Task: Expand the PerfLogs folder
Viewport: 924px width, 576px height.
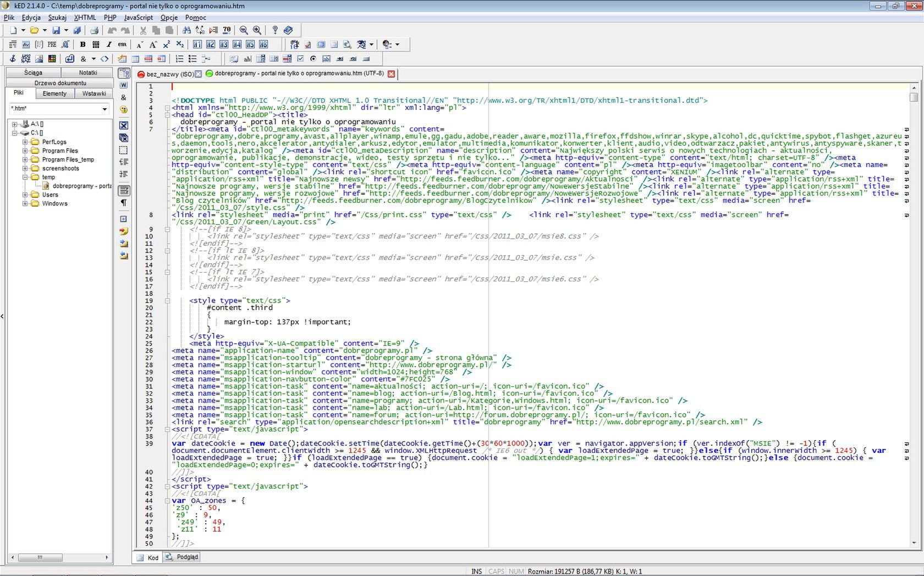Action: point(25,142)
